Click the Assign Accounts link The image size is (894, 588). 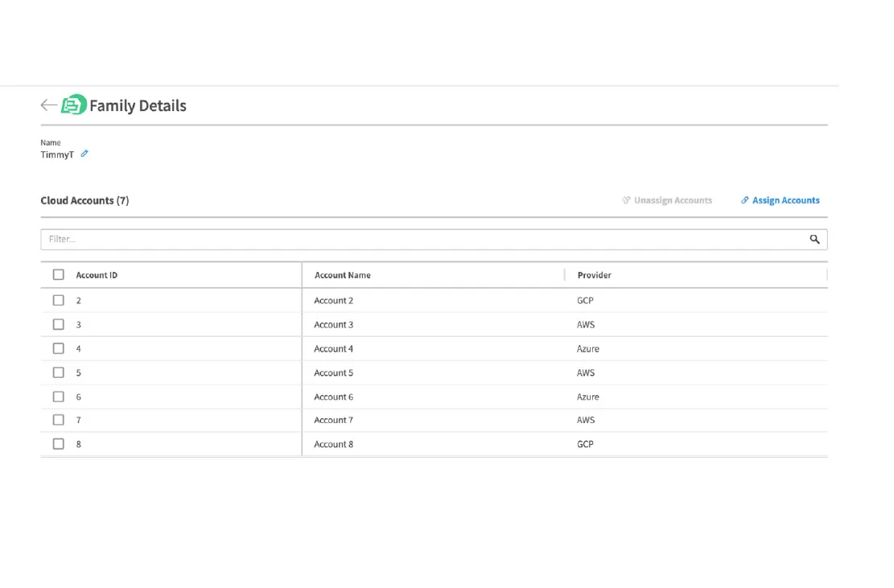[x=780, y=200]
